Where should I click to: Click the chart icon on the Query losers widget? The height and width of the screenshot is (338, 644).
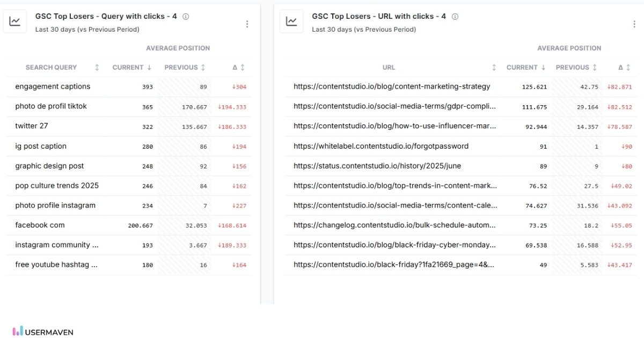pos(14,21)
